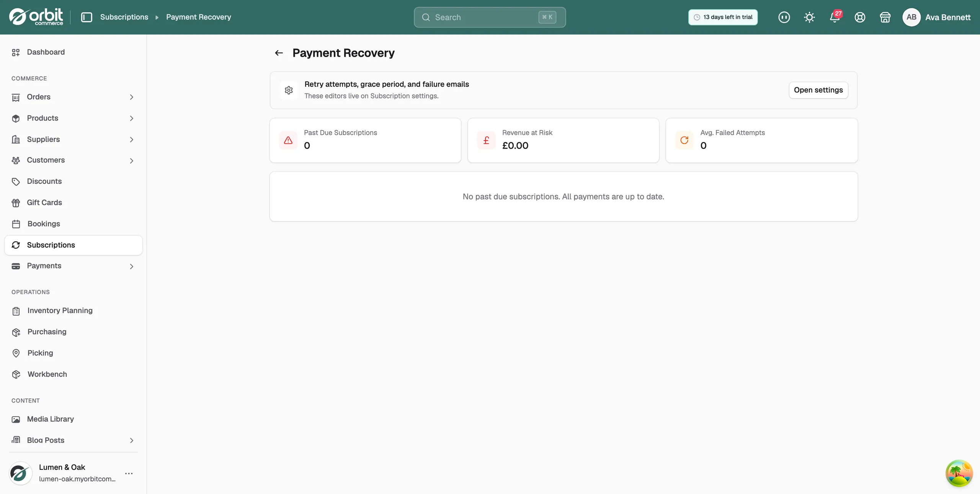The width and height of the screenshot is (980, 494).
Task: Click the pause icon in header
Action: (x=784, y=17)
